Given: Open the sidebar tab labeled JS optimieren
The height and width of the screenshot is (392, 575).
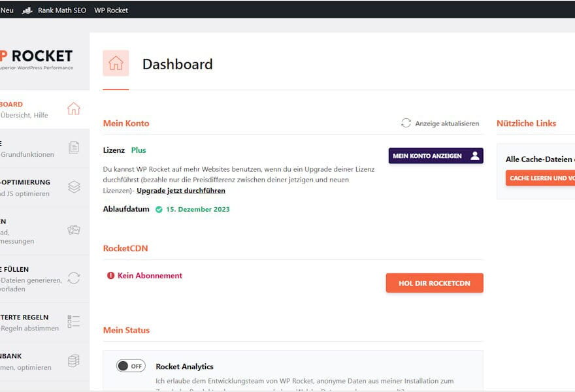Looking at the screenshot, I should [44, 188].
